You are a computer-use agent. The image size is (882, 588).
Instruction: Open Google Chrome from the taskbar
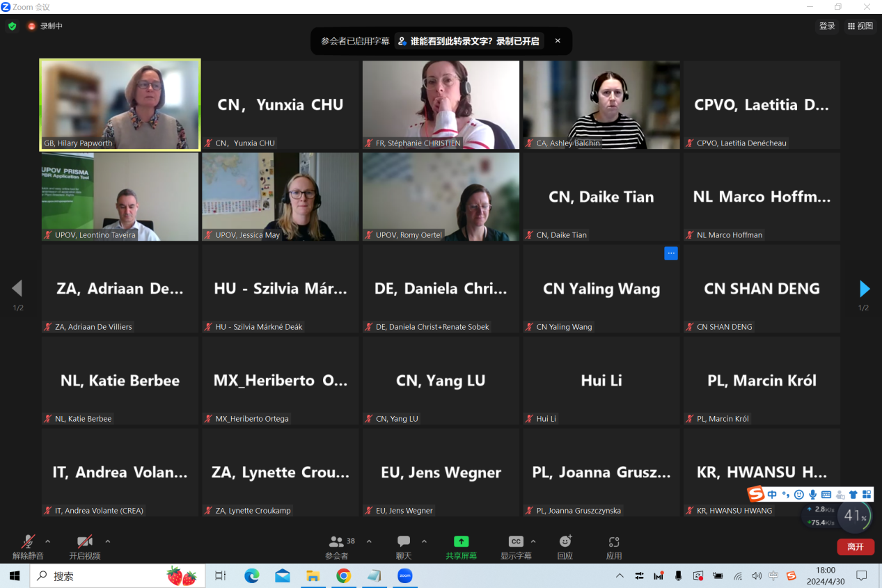(343, 576)
